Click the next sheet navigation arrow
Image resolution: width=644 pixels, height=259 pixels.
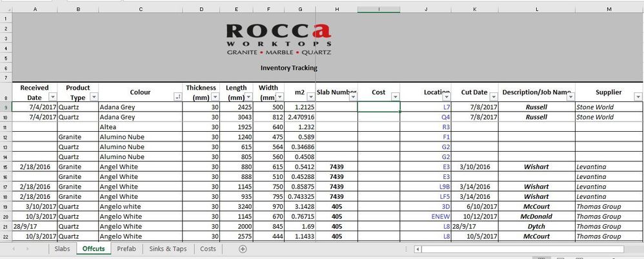coord(28,249)
